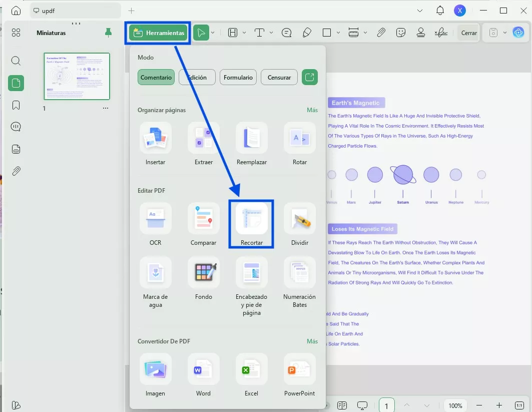532x412 pixels.
Task: Add a sticky note comment
Action: pos(286,33)
